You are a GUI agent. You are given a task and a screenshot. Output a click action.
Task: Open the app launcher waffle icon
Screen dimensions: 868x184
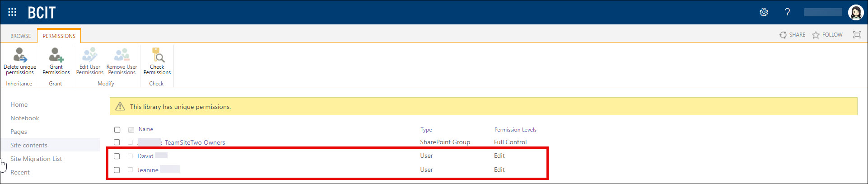(12, 12)
